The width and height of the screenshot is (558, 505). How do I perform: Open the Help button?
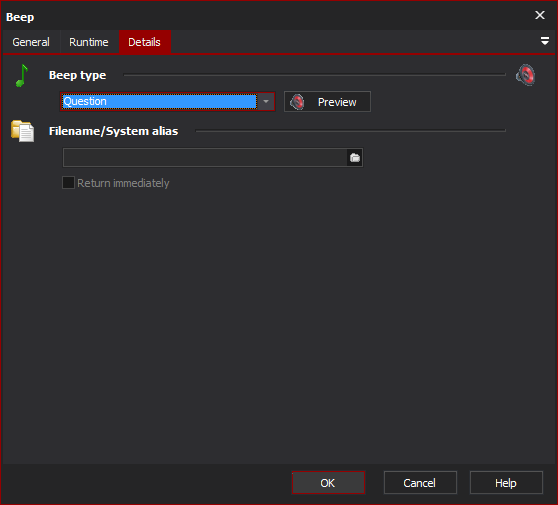point(506,483)
